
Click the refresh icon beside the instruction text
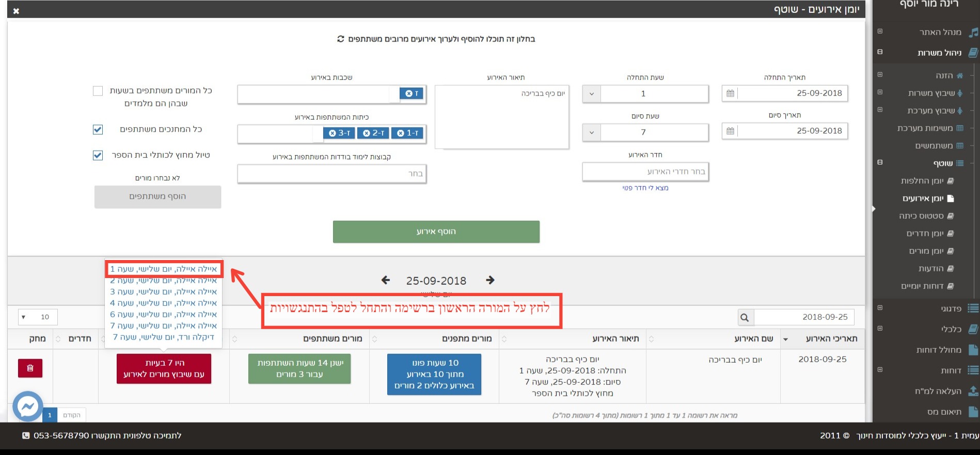pyautogui.click(x=341, y=39)
